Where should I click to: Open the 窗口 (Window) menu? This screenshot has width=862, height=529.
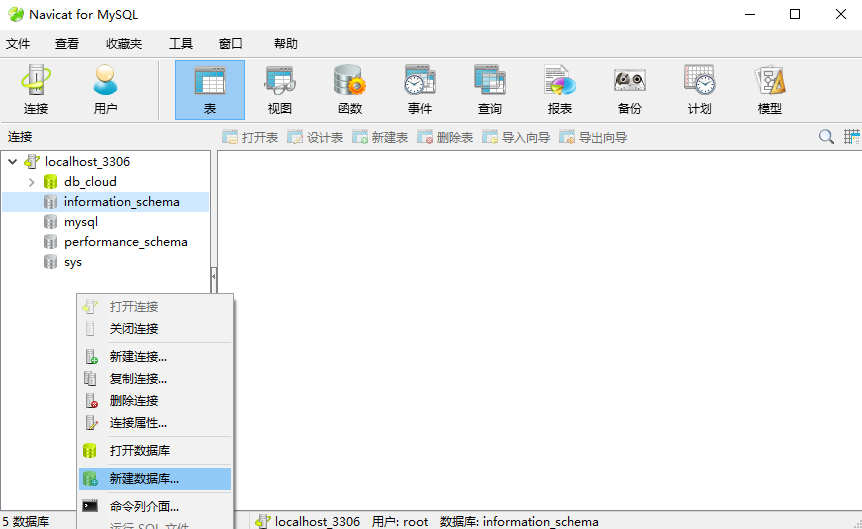coord(230,43)
